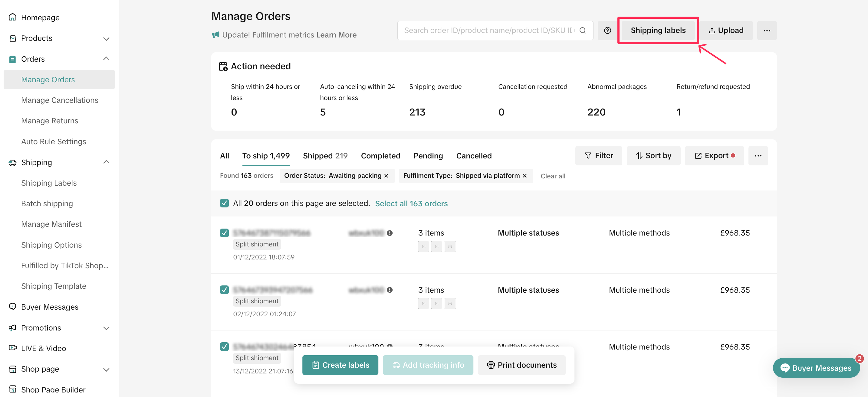Click Select all 163 orders link
868x397 pixels.
(x=411, y=203)
